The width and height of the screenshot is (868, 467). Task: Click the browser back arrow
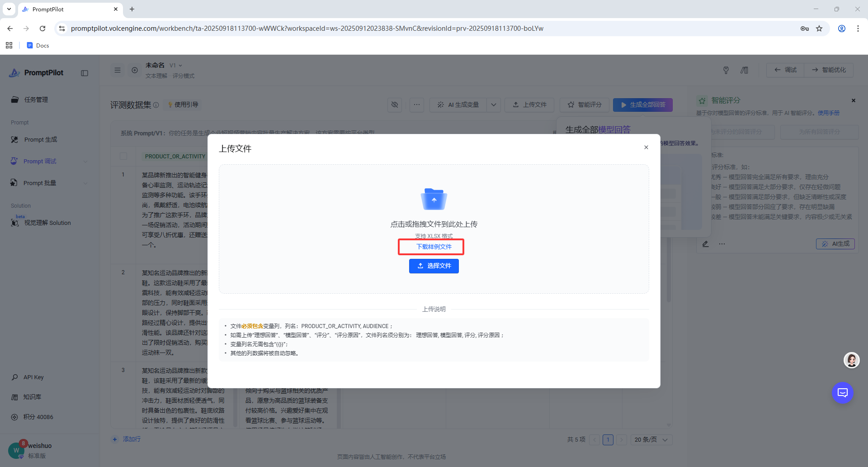coord(10,29)
